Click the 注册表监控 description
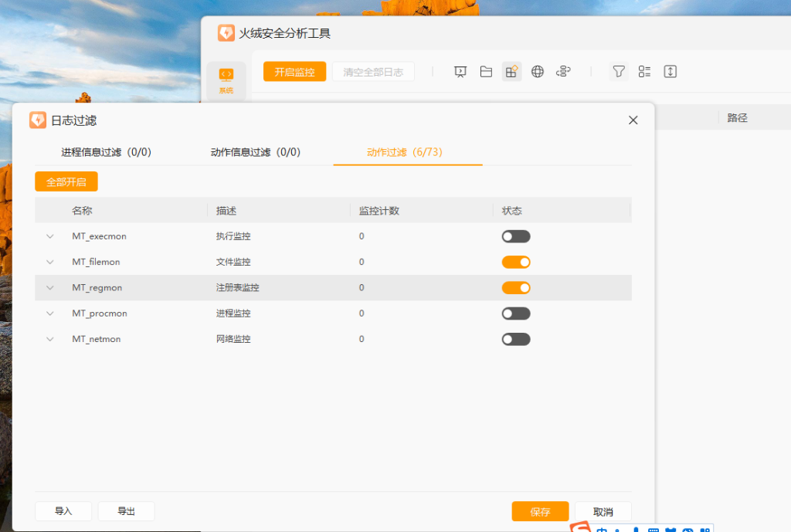This screenshot has height=532, width=791. pos(238,288)
